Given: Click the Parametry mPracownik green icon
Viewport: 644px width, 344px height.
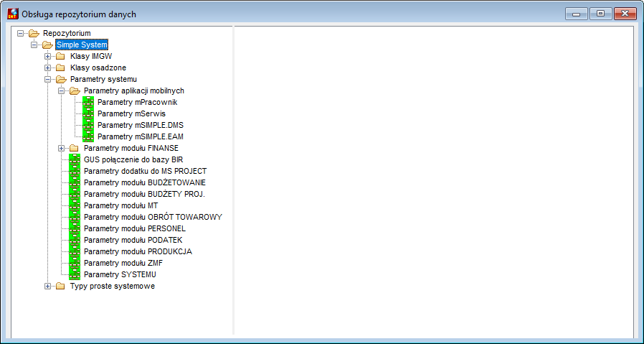Looking at the screenshot, I should tap(88, 102).
